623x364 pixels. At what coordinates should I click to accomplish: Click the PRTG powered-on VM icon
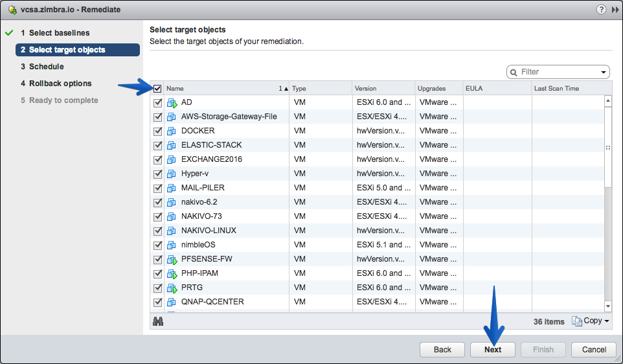pyautogui.click(x=172, y=288)
